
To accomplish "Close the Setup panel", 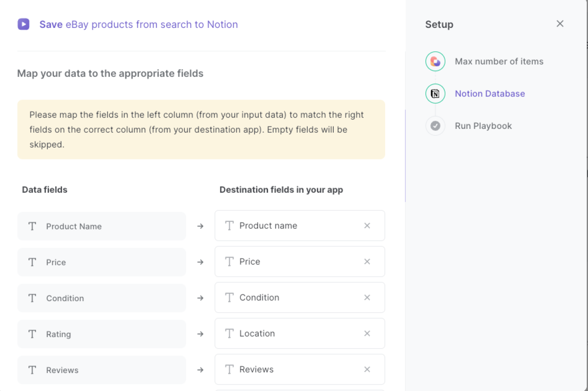I will 560,23.
